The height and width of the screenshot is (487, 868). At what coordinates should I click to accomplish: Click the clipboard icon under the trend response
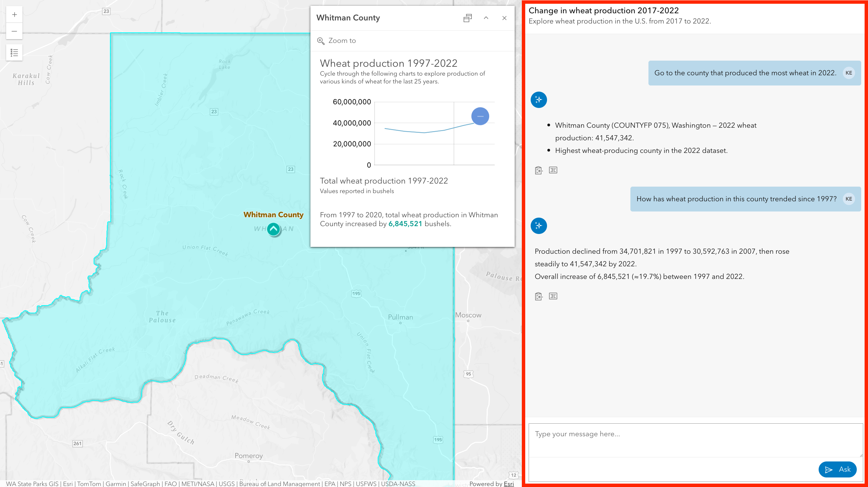(538, 296)
